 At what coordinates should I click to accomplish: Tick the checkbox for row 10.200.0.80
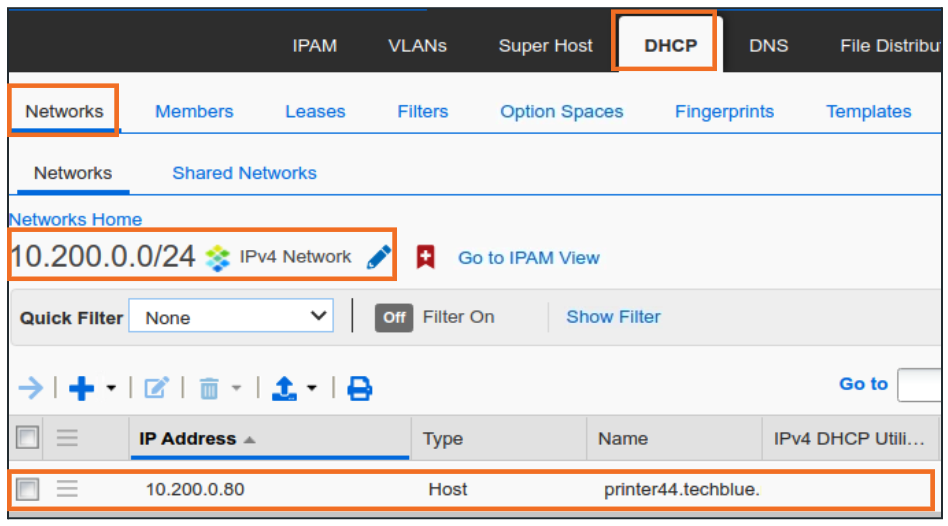tap(28, 489)
